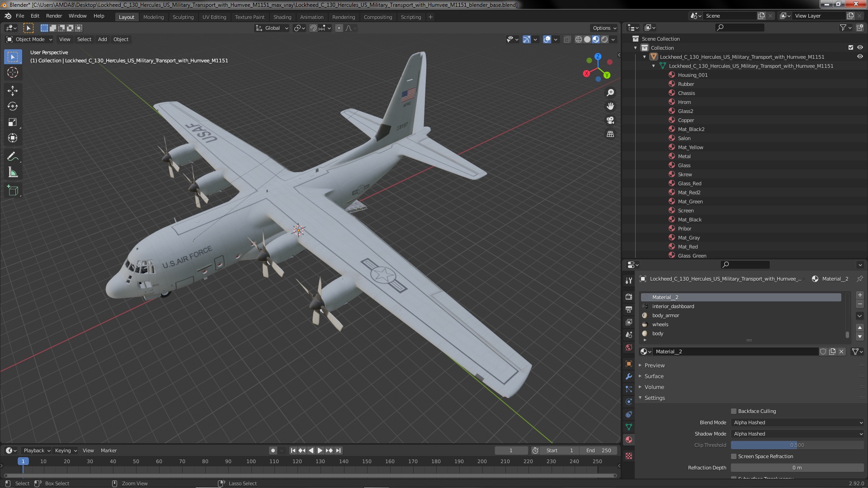Enable the Backface Culling checkbox
The height and width of the screenshot is (488, 868).
pos(734,411)
